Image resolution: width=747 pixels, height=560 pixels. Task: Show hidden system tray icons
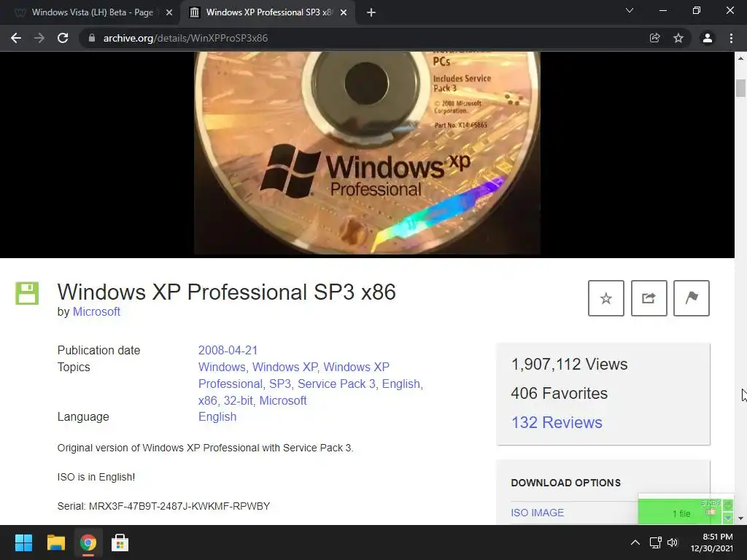(635, 542)
